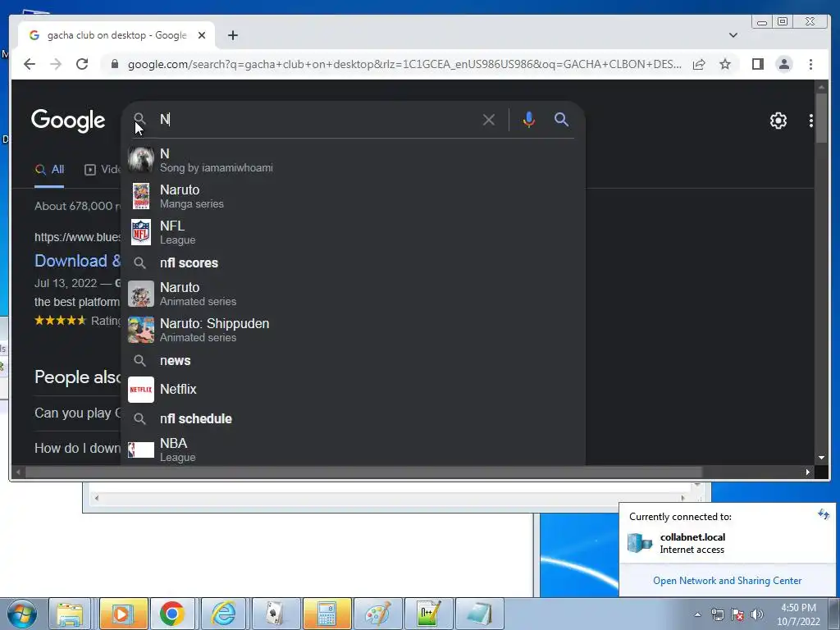
Task: Choose suggestion Naruto: Shippuden
Action: tap(353, 330)
